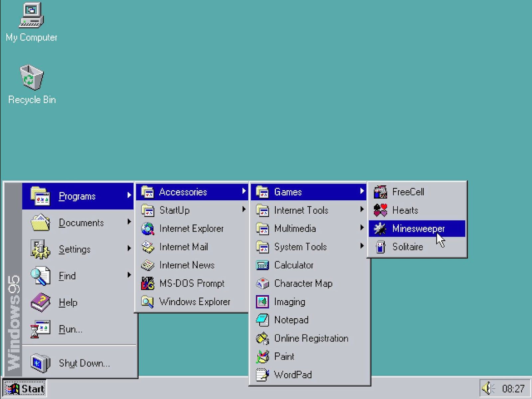Click the Run icon in Start menu

(40, 329)
